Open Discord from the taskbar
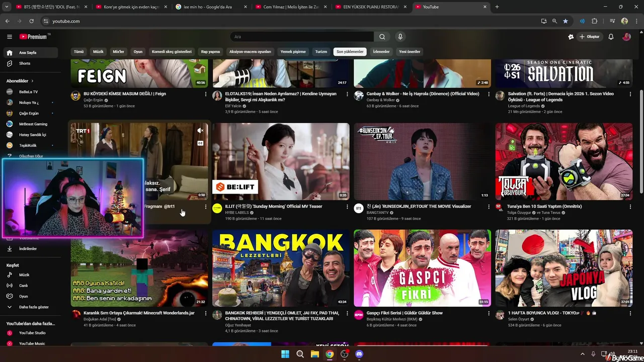The image size is (644, 362). coord(359,354)
